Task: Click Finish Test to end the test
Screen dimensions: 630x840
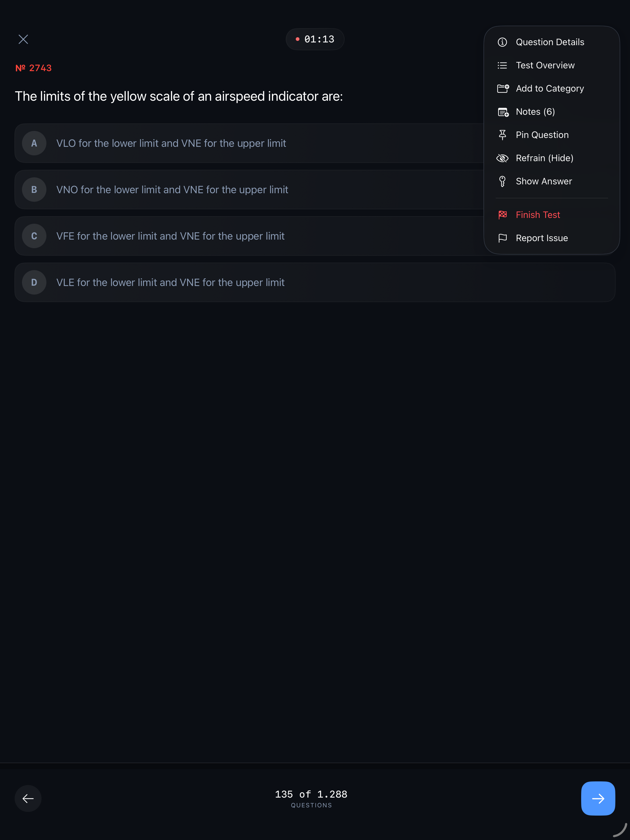Action: coord(538,215)
